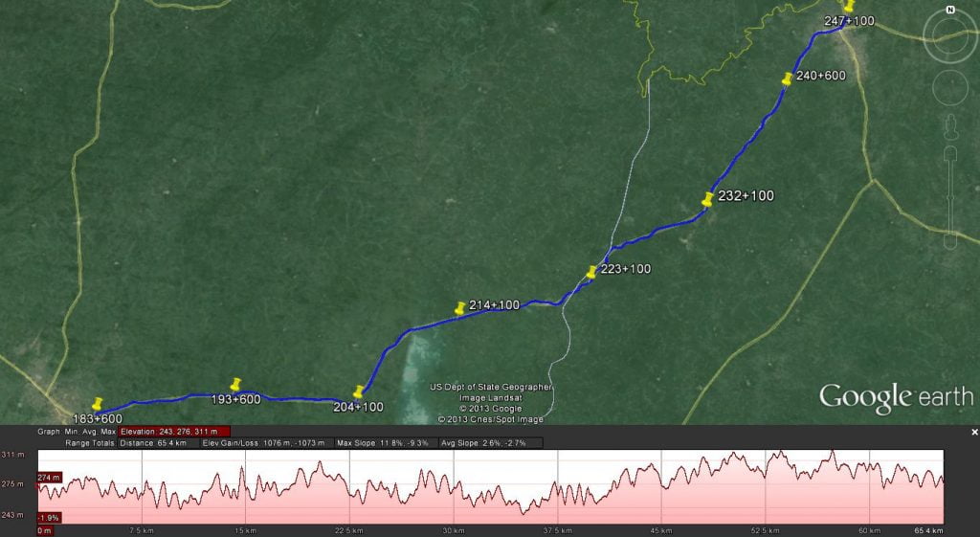Click the 275 m axis label
Image resolution: width=980 pixels, height=537 pixels.
click(x=12, y=483)
